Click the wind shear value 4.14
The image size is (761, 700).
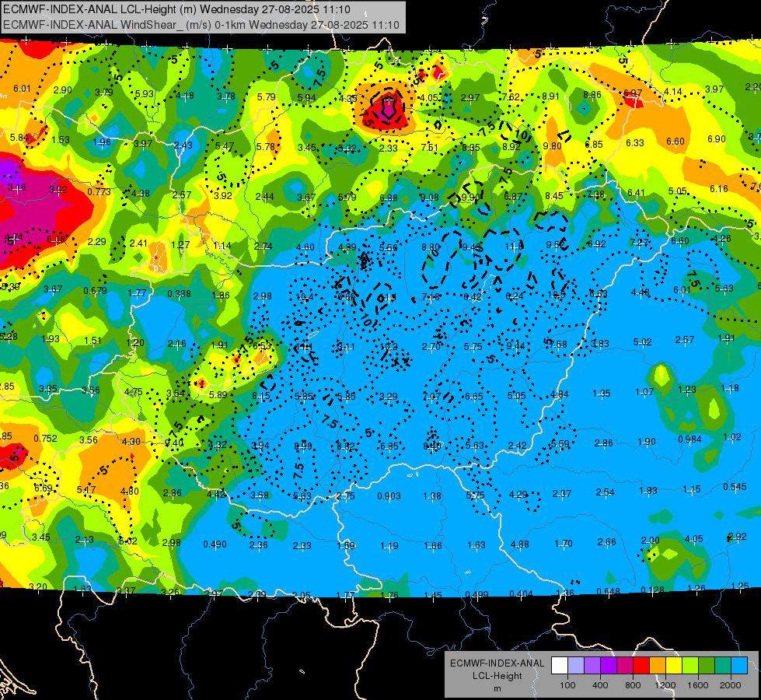coord(673,91)
